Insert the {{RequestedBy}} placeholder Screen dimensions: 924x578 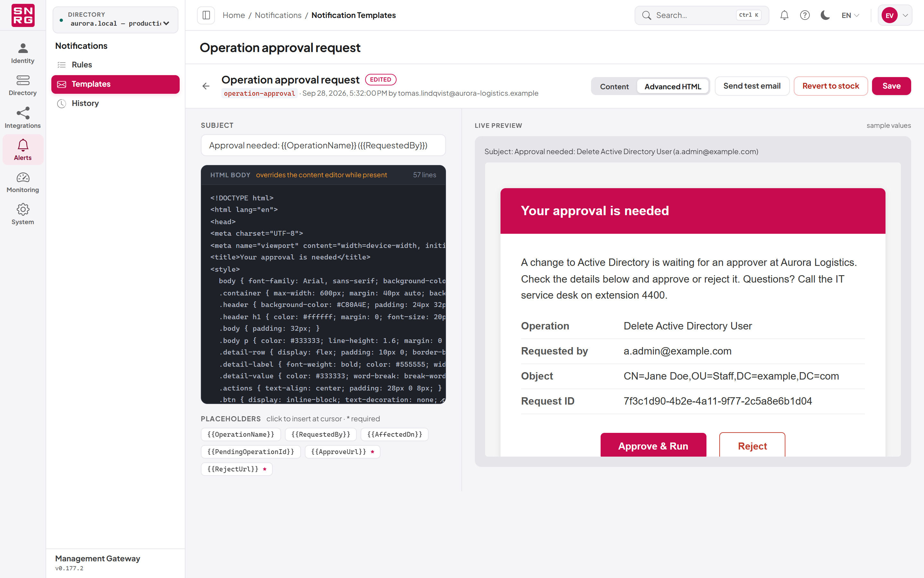(x=320, y=434)
